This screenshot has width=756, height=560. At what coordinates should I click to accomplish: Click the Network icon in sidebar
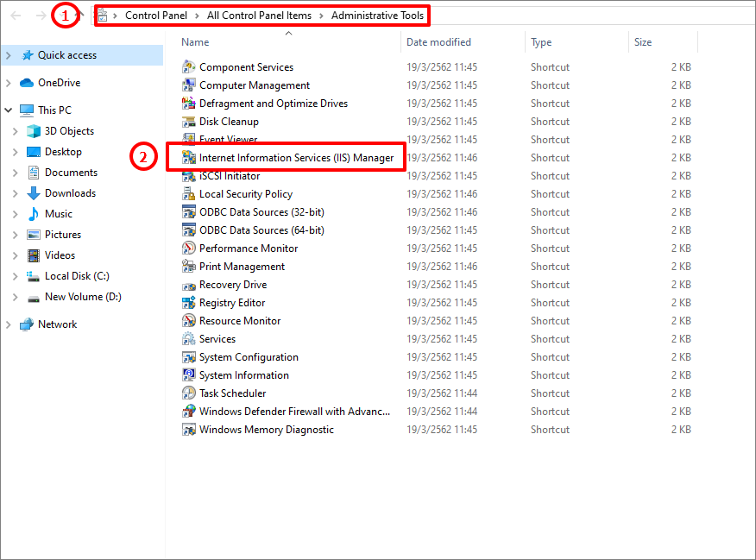tap(27, 324)
